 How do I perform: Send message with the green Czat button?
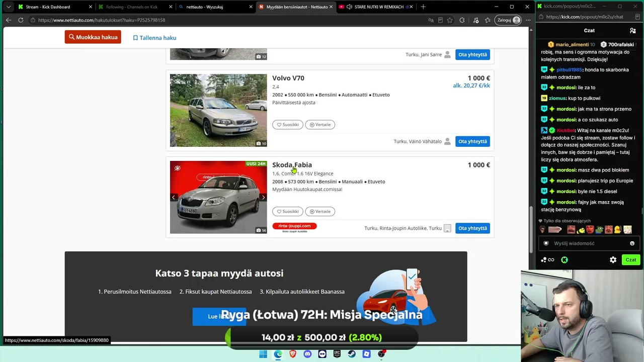point(631,260)
